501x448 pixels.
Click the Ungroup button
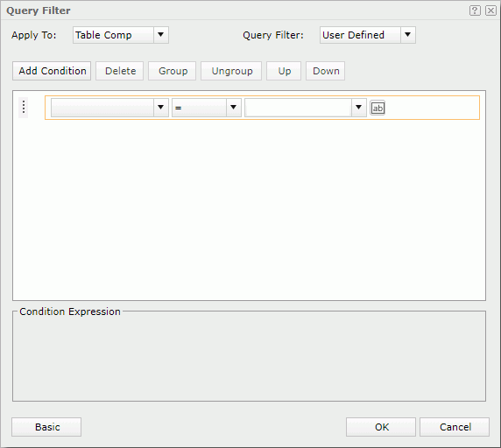point(231,71)
